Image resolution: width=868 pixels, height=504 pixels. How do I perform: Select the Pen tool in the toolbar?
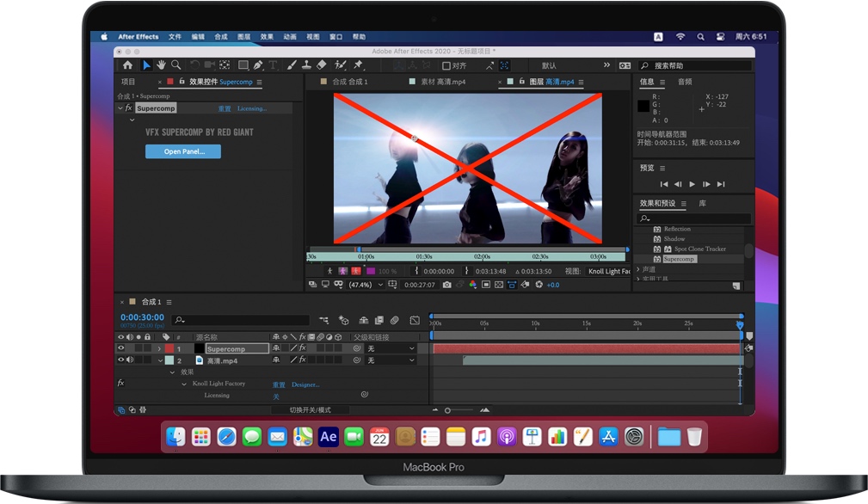[256, 65]
